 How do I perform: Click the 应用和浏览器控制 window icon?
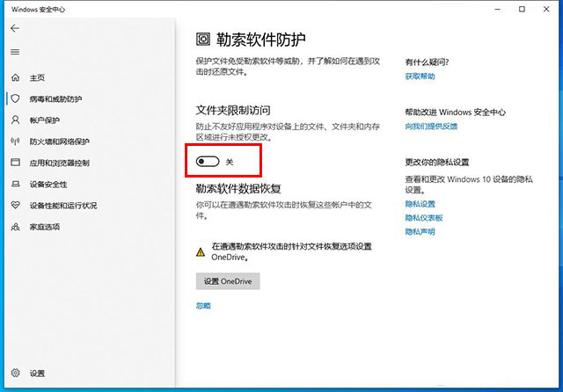(15, 163)
